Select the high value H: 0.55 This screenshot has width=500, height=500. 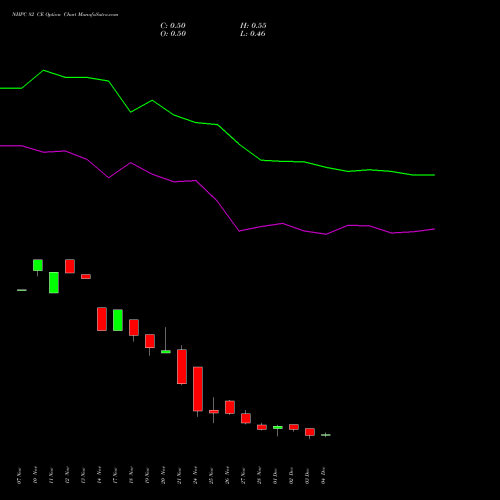pyautogui.click(x=253, y=26)
